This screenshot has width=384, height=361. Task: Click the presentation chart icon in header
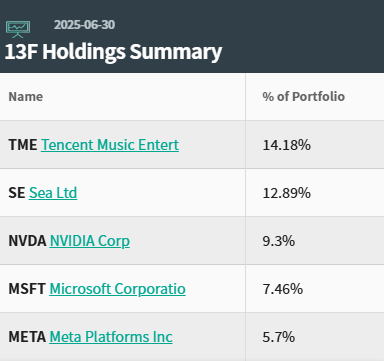[18, 29]
